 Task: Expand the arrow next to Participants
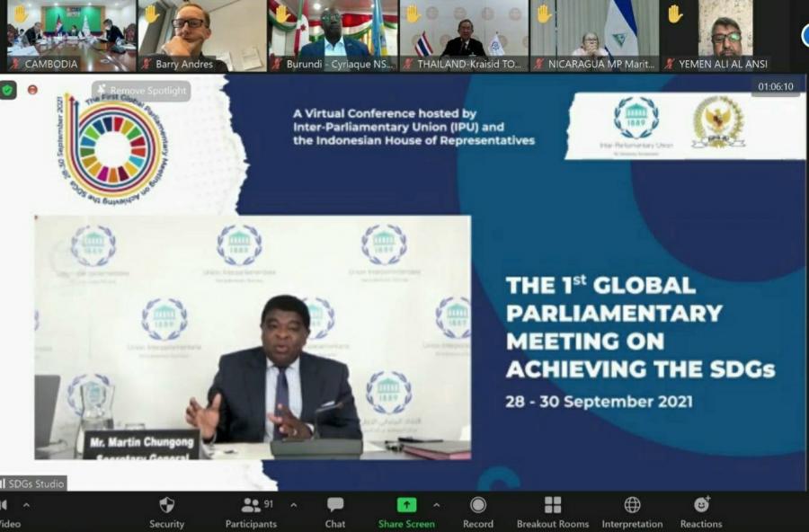294,505
